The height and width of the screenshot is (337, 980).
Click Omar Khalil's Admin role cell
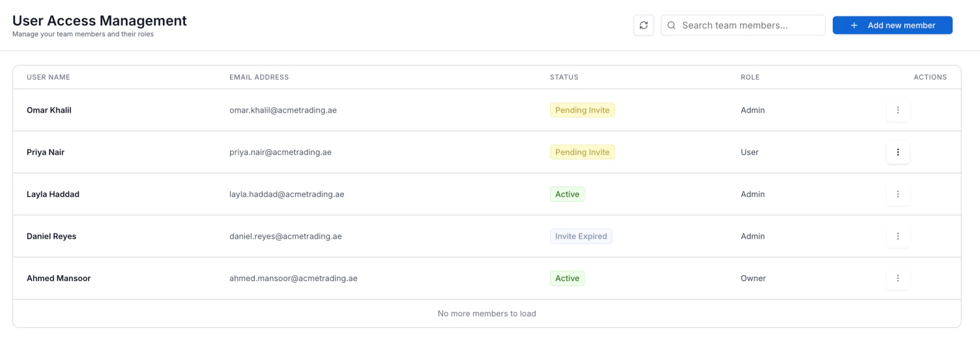(753, 110)
